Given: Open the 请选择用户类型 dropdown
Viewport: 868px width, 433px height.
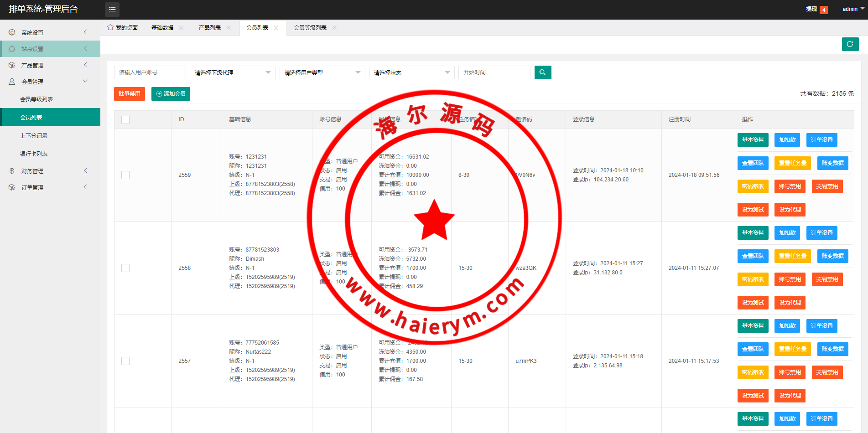Looking at the screenshot, I should [322, 72].
